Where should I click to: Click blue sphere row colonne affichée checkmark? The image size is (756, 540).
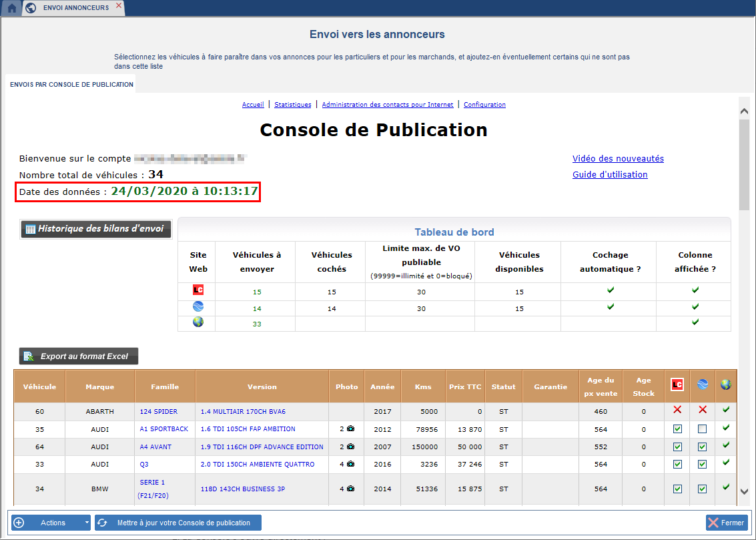coord(695,306)
